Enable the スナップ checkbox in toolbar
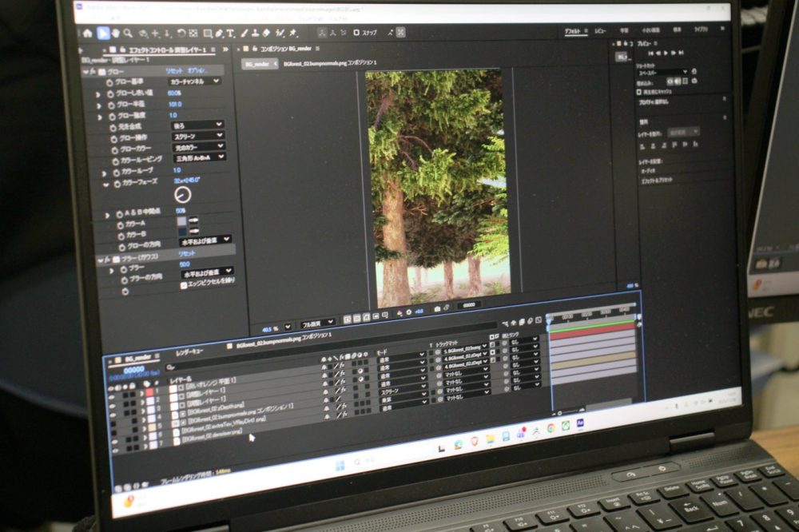This screenshot has height=532, width=799. [356, 33]
